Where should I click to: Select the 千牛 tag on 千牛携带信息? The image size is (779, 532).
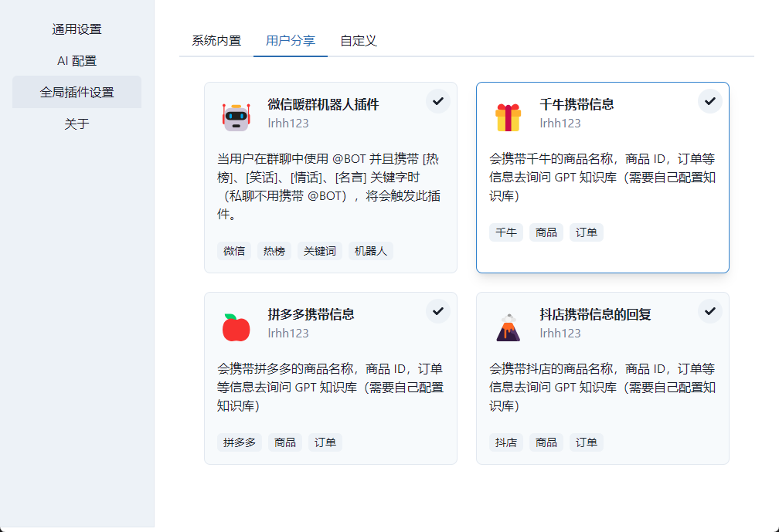tap(505, 232)
